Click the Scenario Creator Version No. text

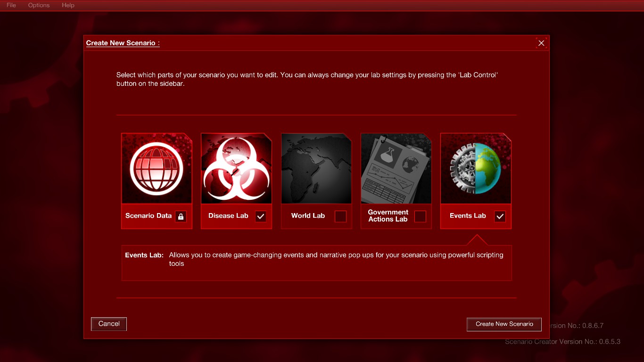click(x=562, y=342)
